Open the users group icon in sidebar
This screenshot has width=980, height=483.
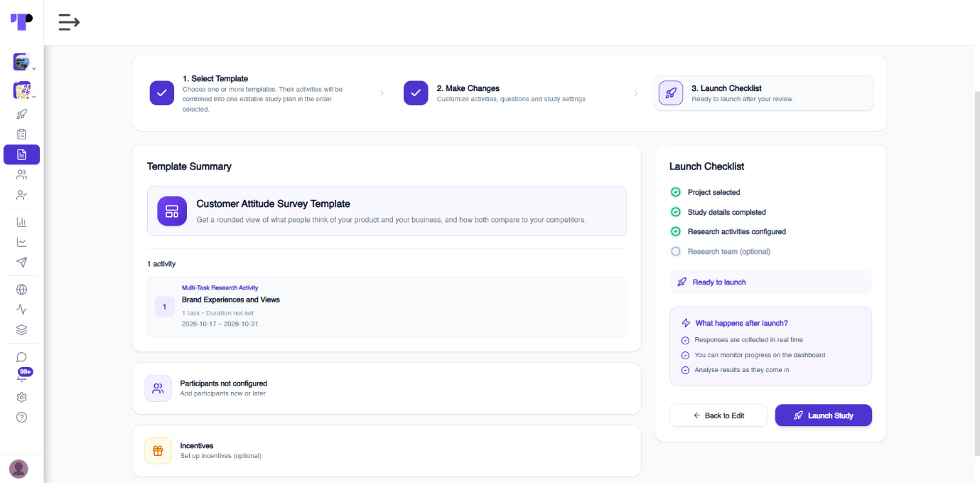[x=21, y=174]
